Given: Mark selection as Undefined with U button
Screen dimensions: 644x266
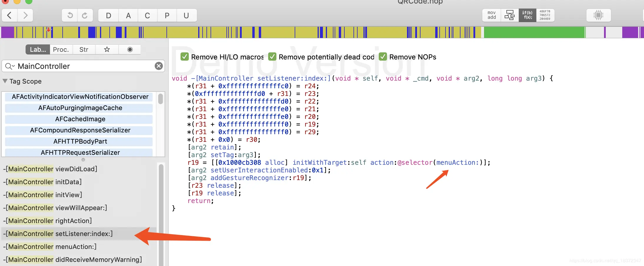Looking at the screenshot, I should pyautogui.click(x=186, y=15).
